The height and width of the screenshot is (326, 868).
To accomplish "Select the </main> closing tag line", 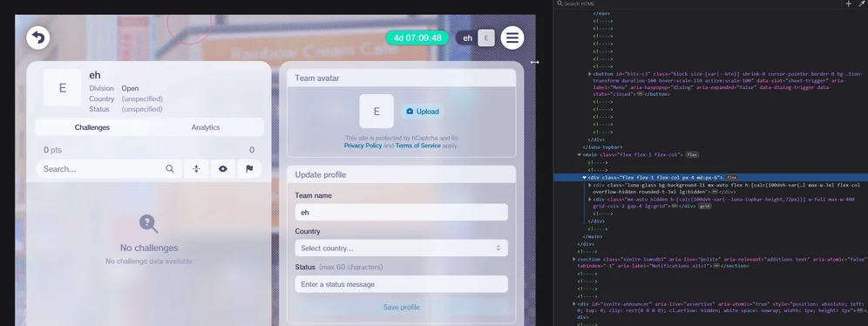I will 592,236.
